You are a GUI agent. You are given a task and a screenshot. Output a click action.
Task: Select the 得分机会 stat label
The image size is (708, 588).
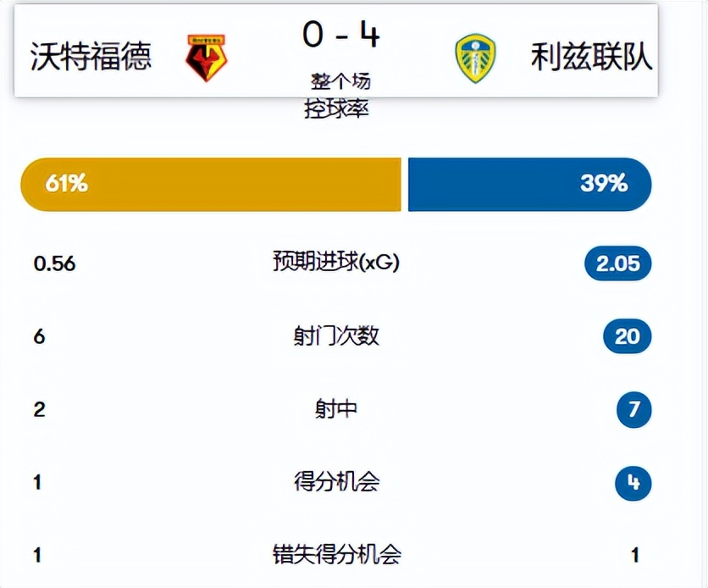(336, 481)
